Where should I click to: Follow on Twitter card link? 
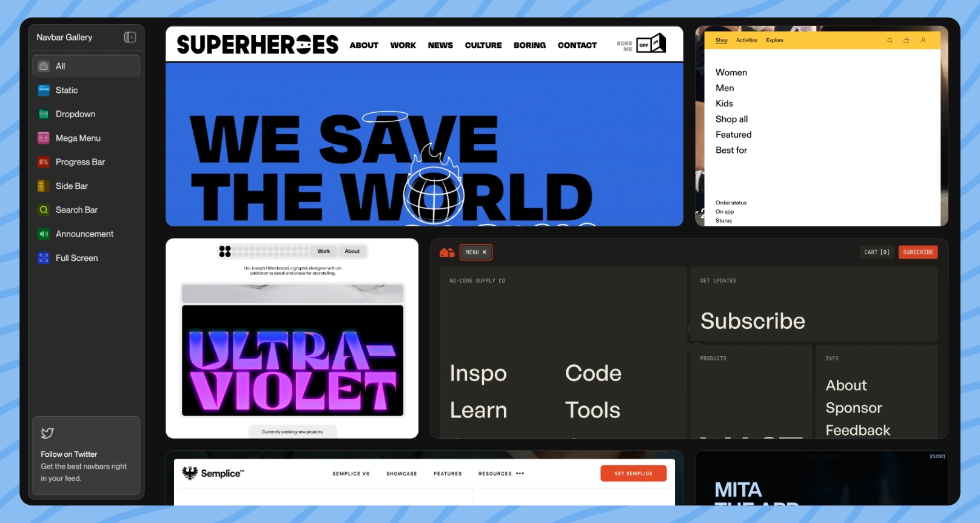tap(86, 456)
